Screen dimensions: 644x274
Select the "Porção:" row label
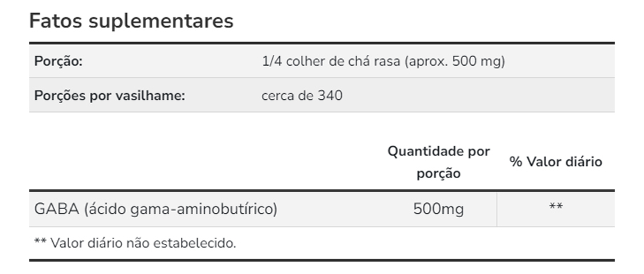58,62
